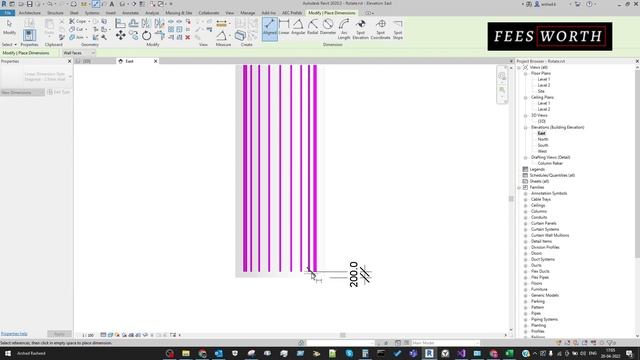Open the Column Rebar drafting view
Image resolution: width=640 pixels, height=360 pixels.
pos(550,163)
